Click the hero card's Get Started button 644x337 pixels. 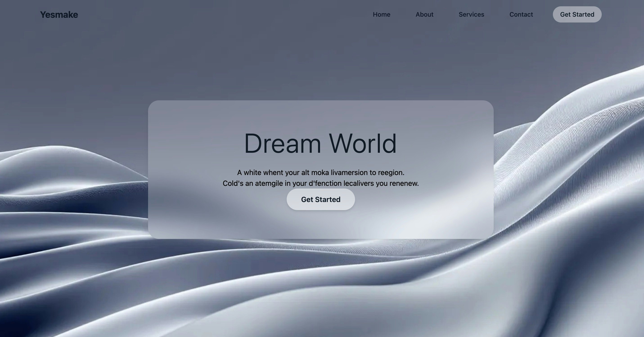[x=320, y=200]
